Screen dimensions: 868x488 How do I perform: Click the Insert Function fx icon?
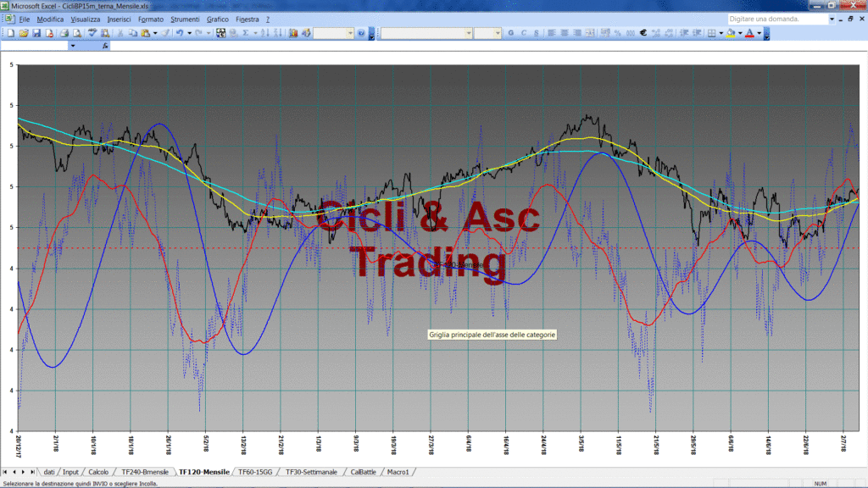coord(105,46)
